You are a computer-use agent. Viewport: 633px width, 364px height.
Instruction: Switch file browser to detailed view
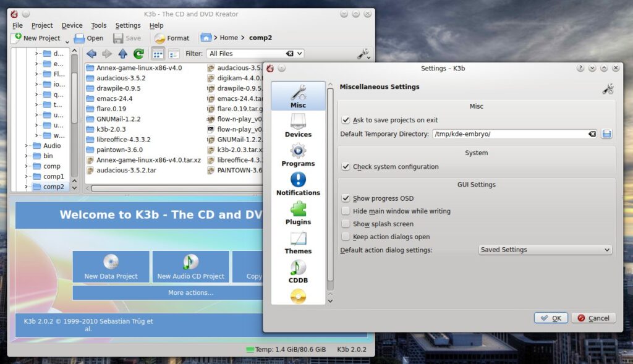click(x=174, y=54)
